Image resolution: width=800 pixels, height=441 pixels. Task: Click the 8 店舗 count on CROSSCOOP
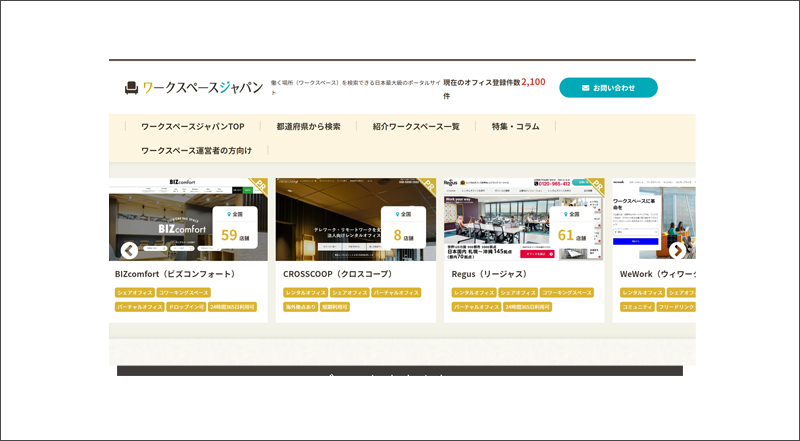403,235
